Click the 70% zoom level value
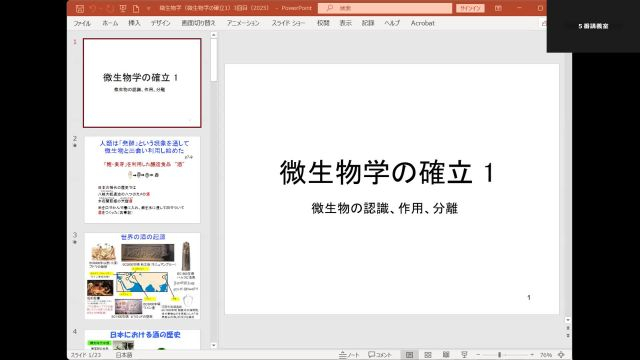 pyautogui.click(x=546, y=355)
